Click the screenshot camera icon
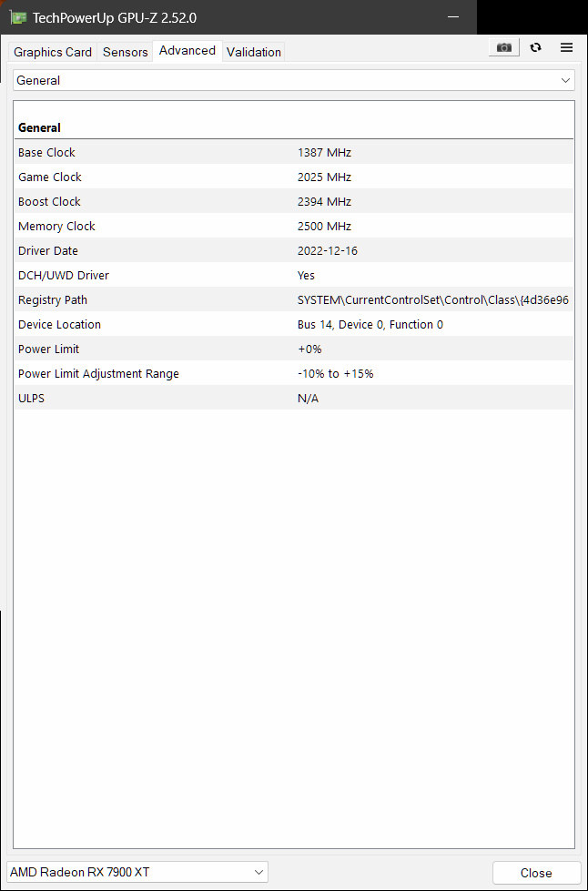The width and height of the screenshot is (588, 891). [504, 48]
